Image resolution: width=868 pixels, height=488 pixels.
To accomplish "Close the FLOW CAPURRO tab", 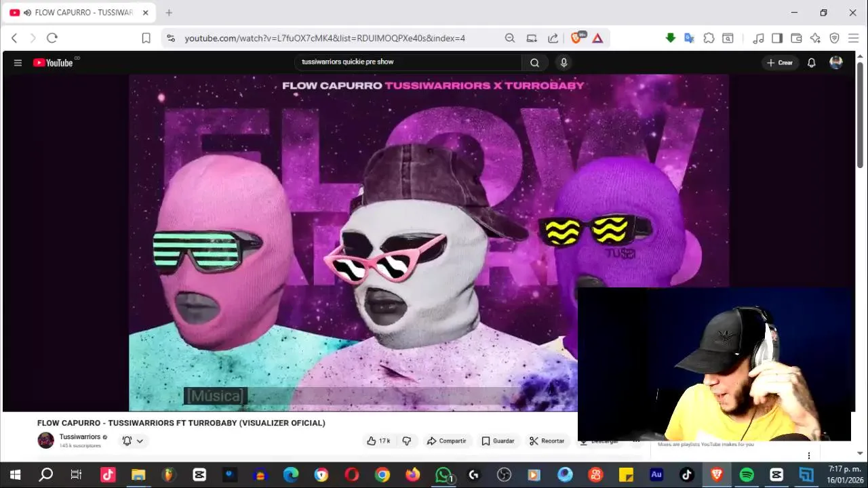I will click(x=145, y=12).
